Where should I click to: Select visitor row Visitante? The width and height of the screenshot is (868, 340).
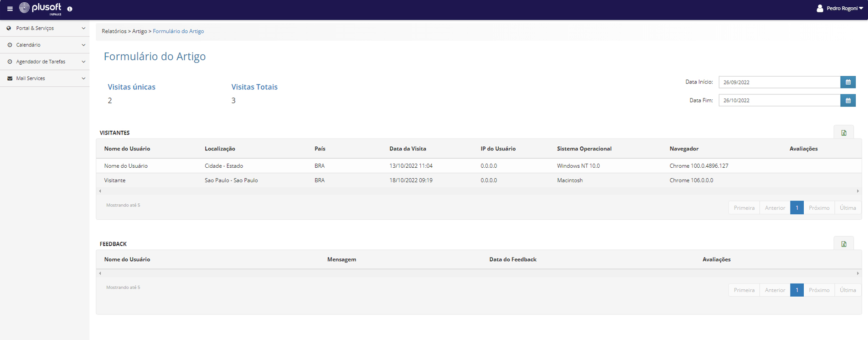click(479, 180)
